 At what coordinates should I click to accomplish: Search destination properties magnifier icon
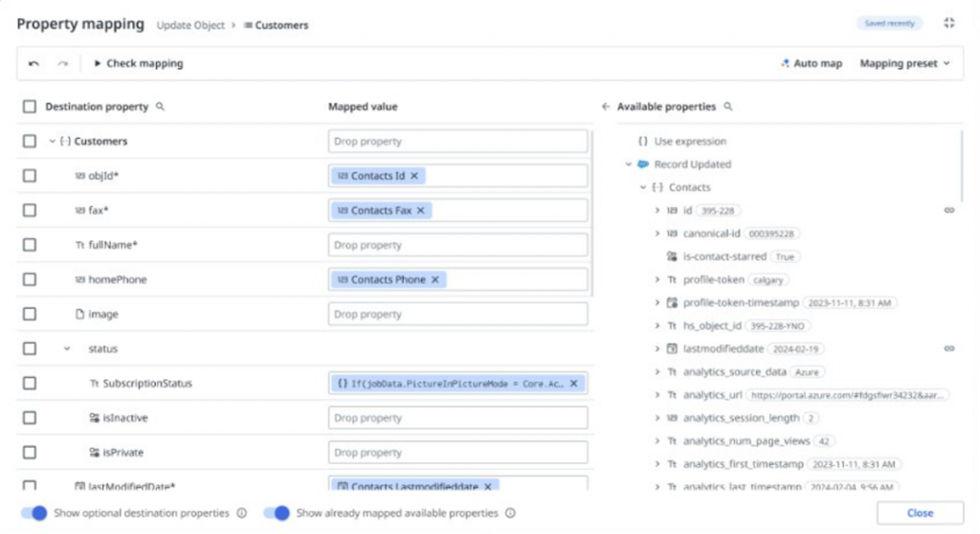pyautogui.click(x=160, y=107)
